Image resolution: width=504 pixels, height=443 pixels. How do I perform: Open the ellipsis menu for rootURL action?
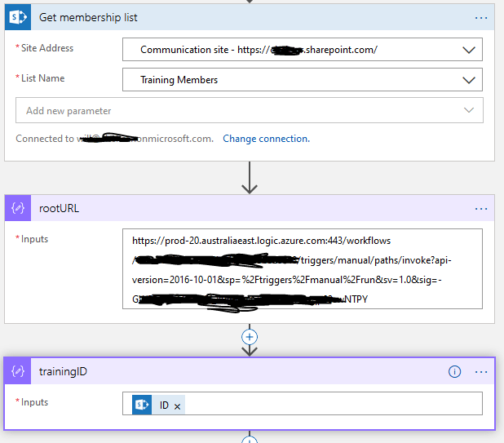481,208
